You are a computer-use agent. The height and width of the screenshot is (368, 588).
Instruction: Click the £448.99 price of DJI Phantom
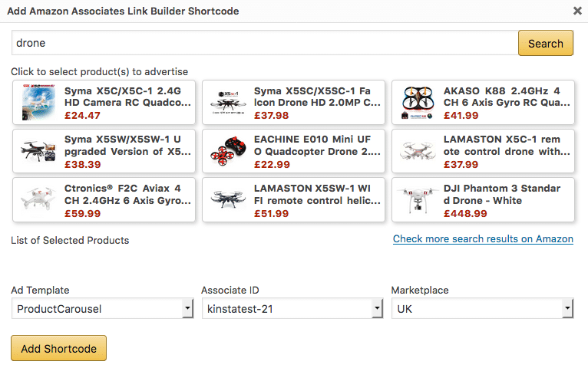[465, 214]
